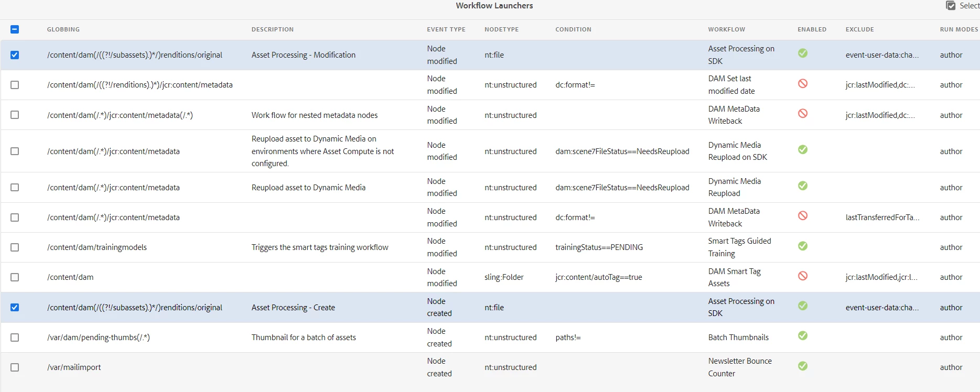980x392 pixels.
Task: Click 'author' run mode in Batch Thumbnails row
Action: [951, 337]
